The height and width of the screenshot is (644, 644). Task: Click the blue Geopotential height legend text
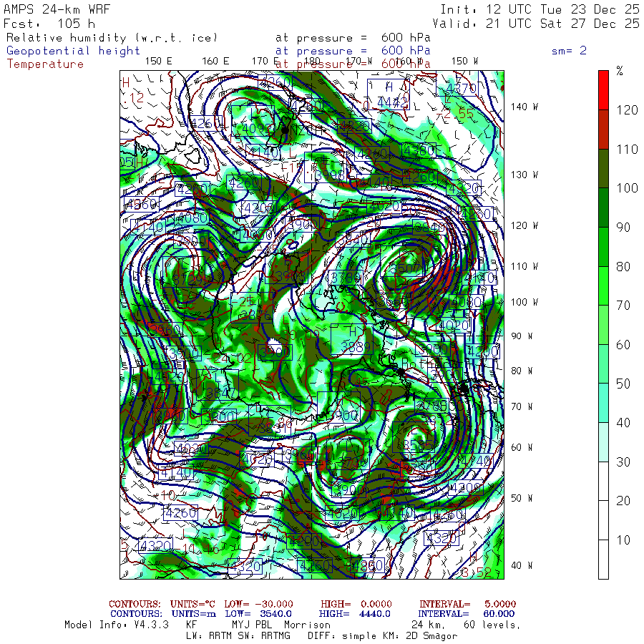click(74, 51)
